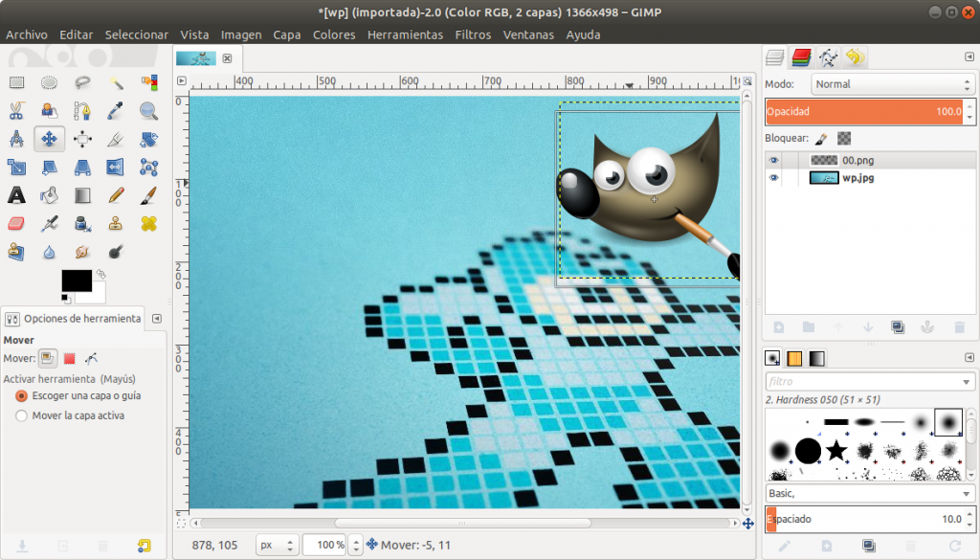The height and width of the screenshot is (560, 980).
Task: Open the Archivo menu
Action: [26, 35]
